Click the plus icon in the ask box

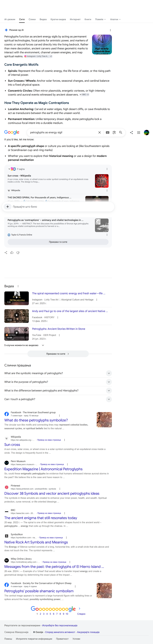coord(8,207)
